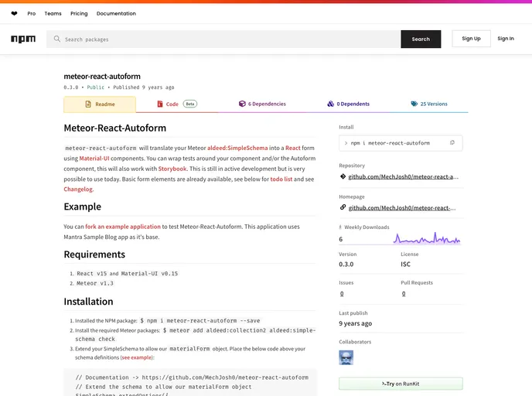Open the Pricing page
The image size is (532, 396).
[79, 14]
